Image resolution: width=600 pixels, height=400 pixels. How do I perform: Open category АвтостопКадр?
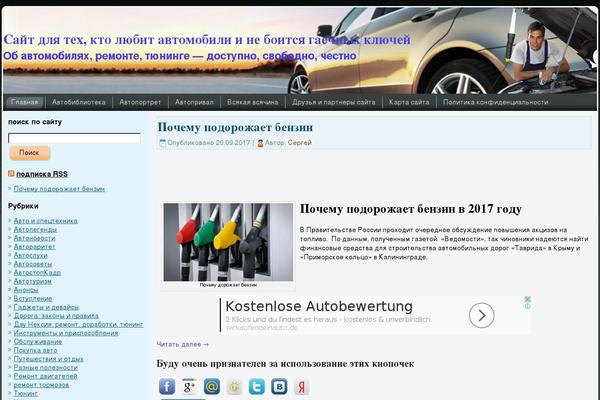click(37, 273)
